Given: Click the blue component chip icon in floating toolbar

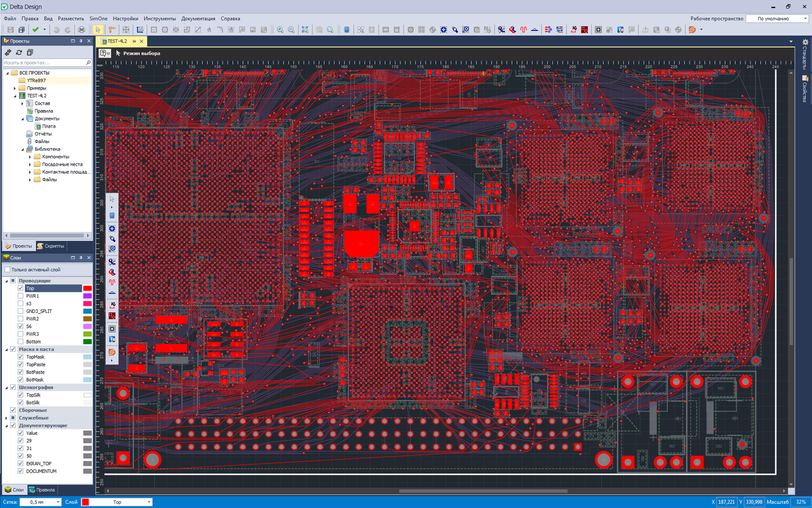Looking at the screenshot, I should (x=112, y=215).
